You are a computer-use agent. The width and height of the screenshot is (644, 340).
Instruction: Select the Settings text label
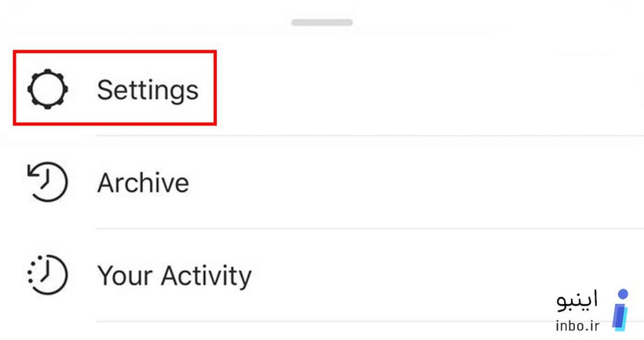tap(147, 90)
